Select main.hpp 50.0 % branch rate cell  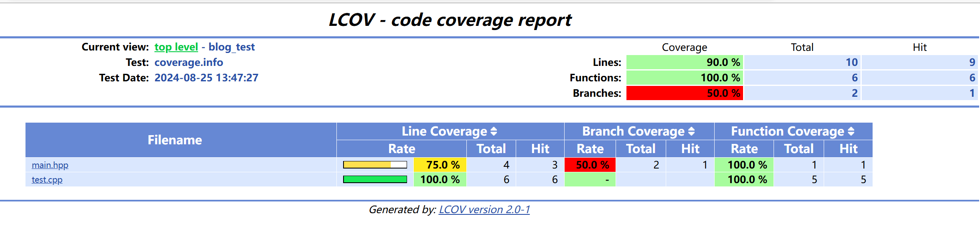590,165
